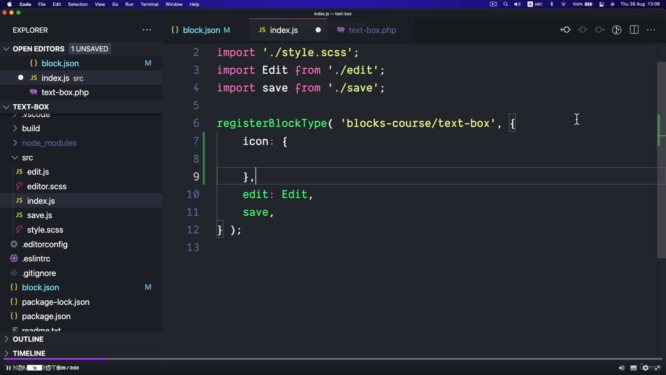Click the date and time in menu bar
Viewport: 666px width, 375px height.
(640, 4)
